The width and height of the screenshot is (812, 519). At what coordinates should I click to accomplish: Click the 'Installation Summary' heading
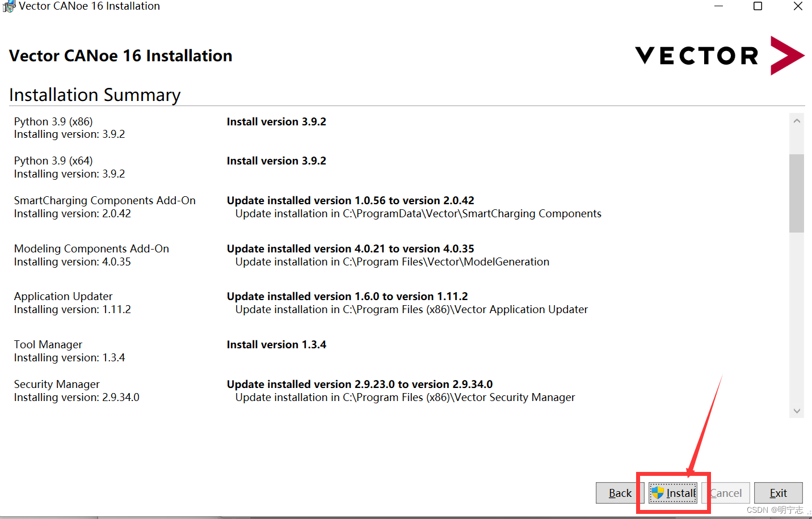(95, 95)
